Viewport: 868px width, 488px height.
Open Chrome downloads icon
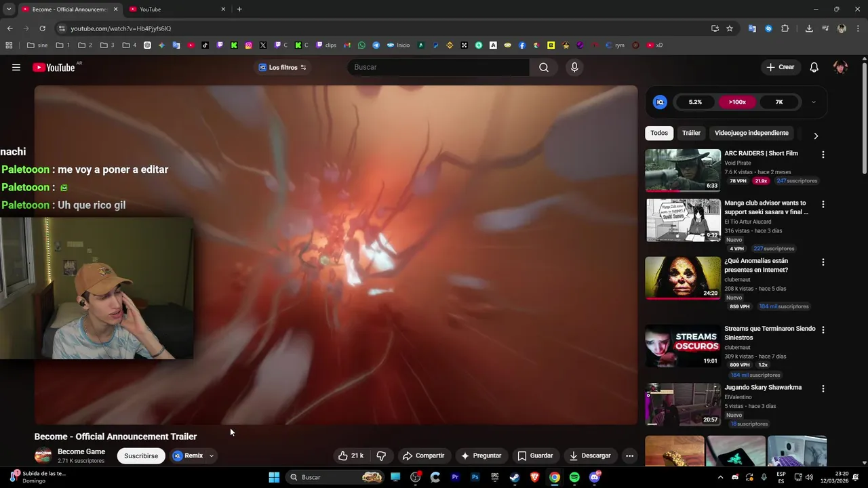coord(809,28)
